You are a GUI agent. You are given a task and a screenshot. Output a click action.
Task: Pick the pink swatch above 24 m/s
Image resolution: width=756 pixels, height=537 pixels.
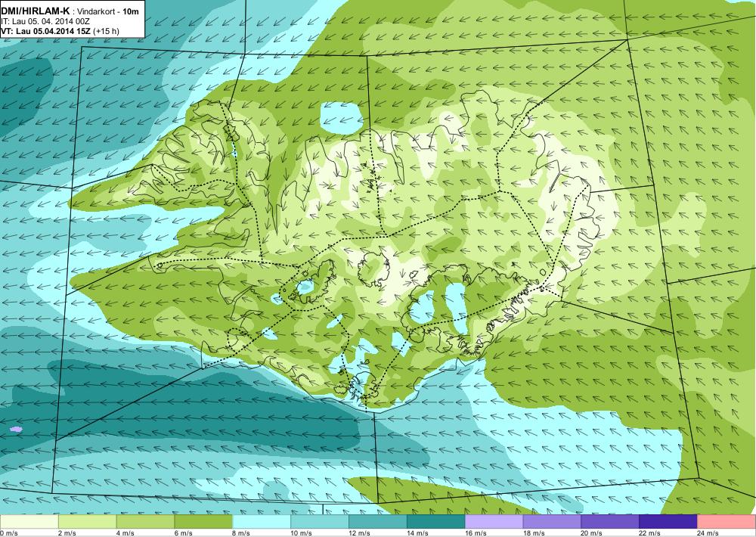coord(726,522)
